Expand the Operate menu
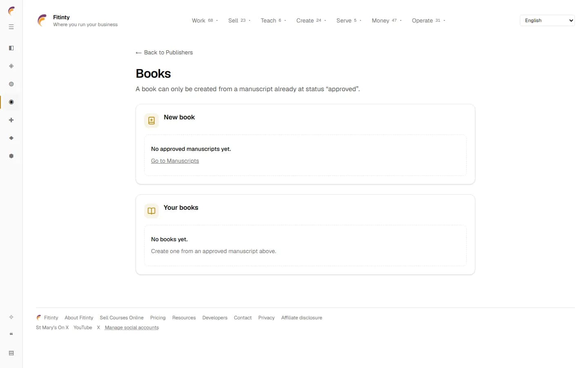The height and width of the screenshot is (368, 588). [428, 20]
